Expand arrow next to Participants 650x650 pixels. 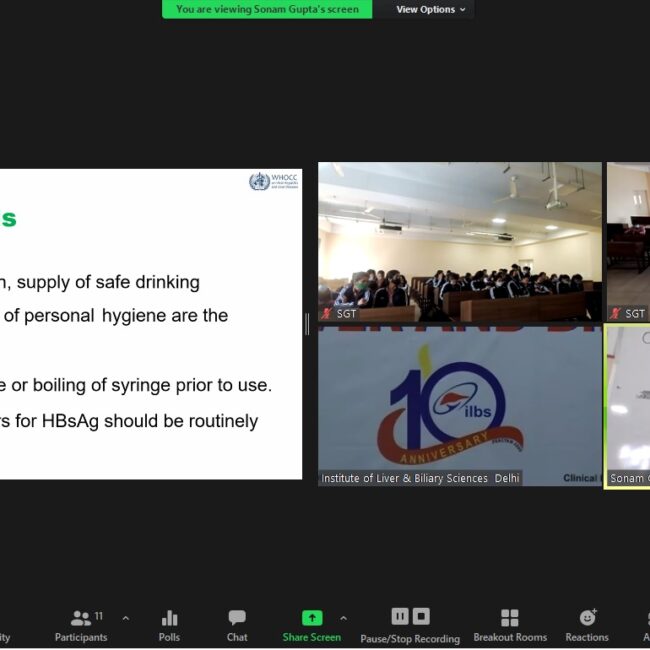tap(125, 618)
